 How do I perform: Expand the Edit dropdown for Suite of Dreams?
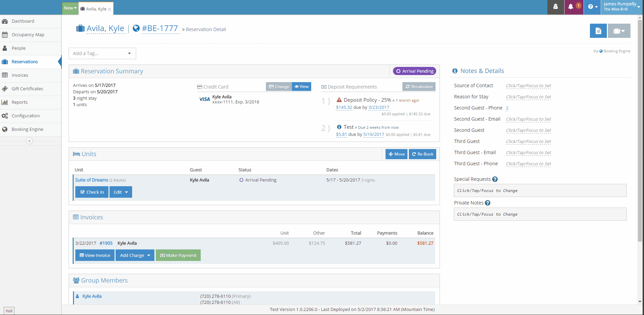121,192
